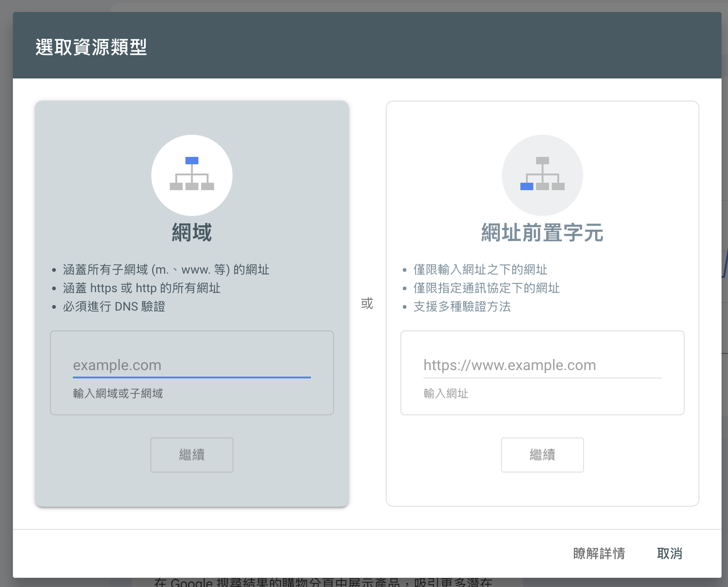Type in the example.com domain field
Viewport: 728px width, 587px height.
(191, 365)
